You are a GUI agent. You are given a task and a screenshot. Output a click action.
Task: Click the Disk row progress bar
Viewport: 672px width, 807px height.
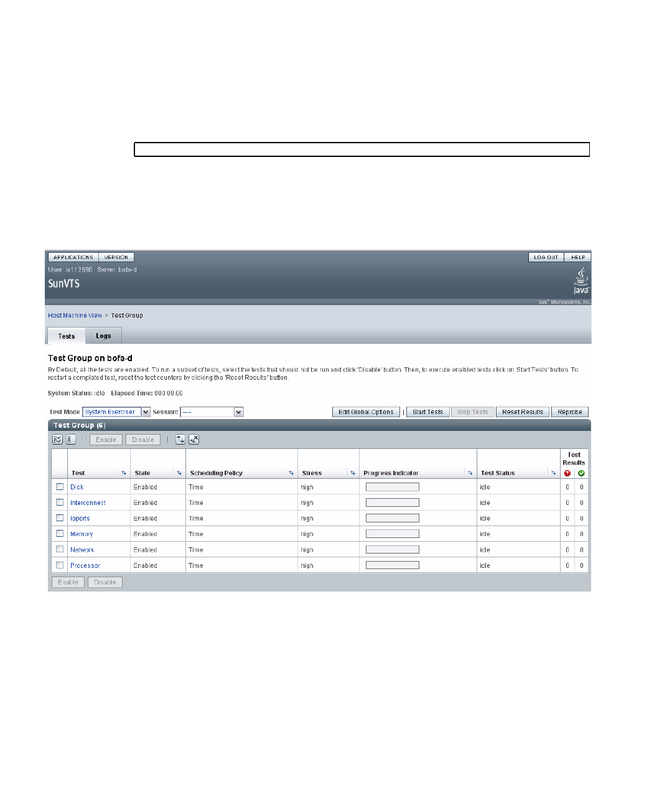393,487
